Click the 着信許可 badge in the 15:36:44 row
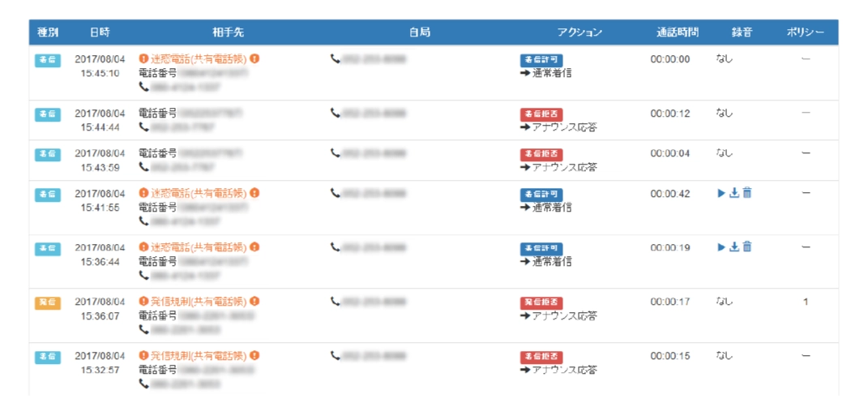This screenshot has height=407, width=868. point(541,249)
